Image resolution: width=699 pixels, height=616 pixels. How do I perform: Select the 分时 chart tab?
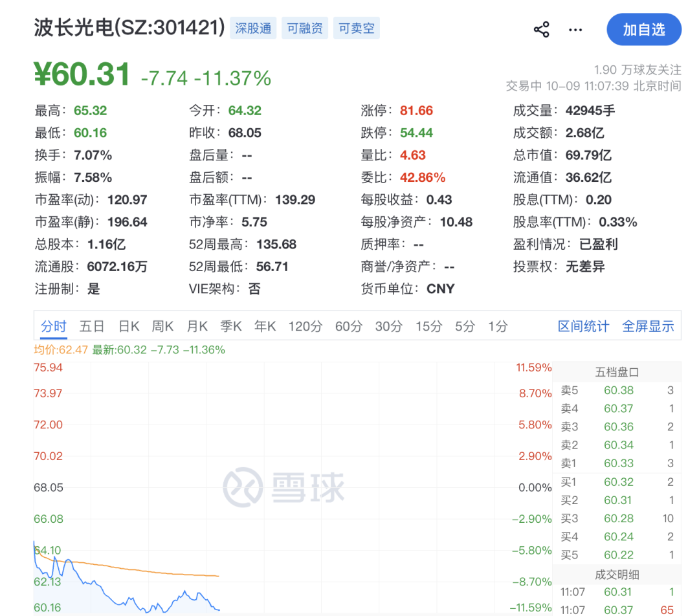tap(54, 326)
